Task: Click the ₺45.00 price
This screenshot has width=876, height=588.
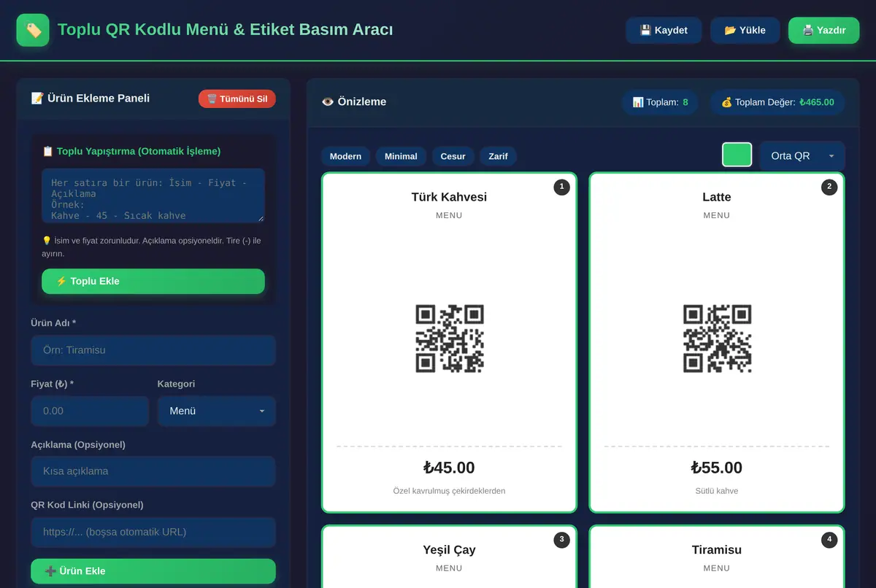Action: click(x=449, y=468)
